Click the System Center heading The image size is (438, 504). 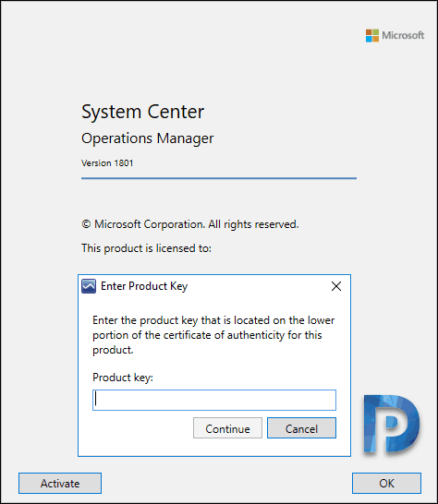click(143, 112)
